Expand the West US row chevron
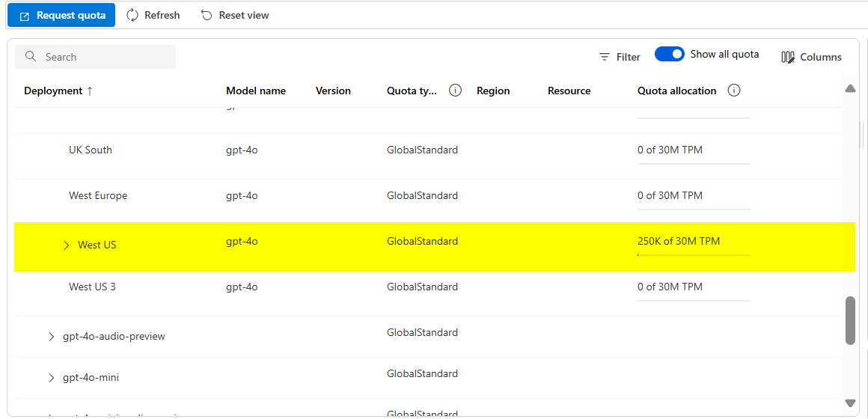This screenshot has width=868, height=419. [67, 245]
